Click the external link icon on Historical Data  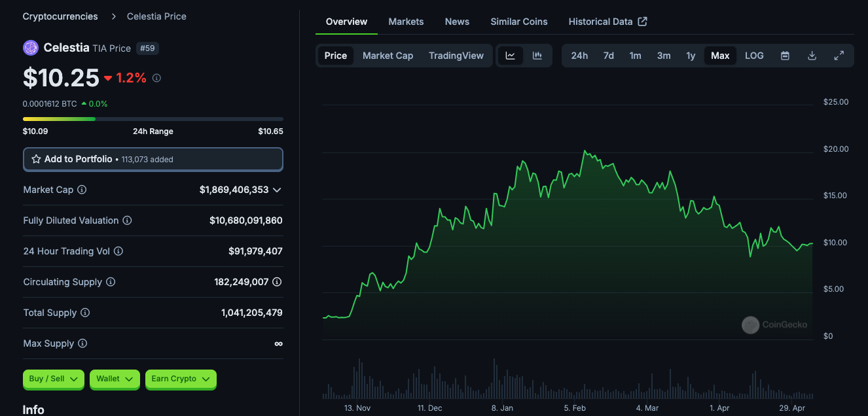[643, 22]
